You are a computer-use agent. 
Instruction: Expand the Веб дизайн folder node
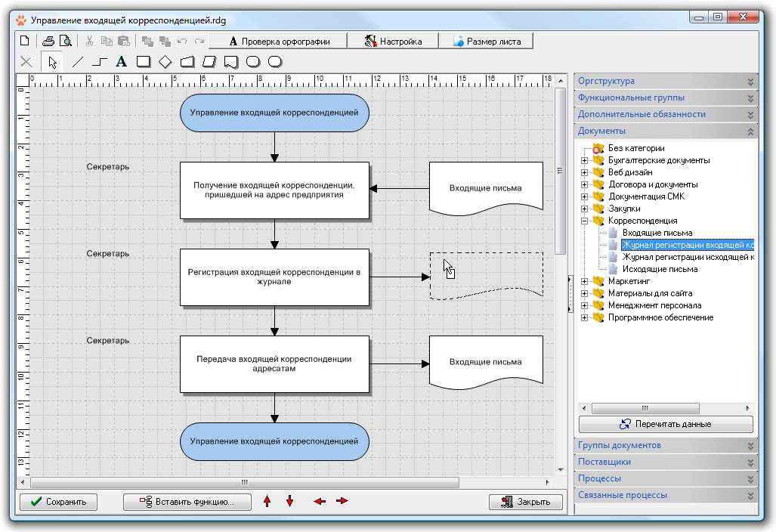tap(585, 173)
